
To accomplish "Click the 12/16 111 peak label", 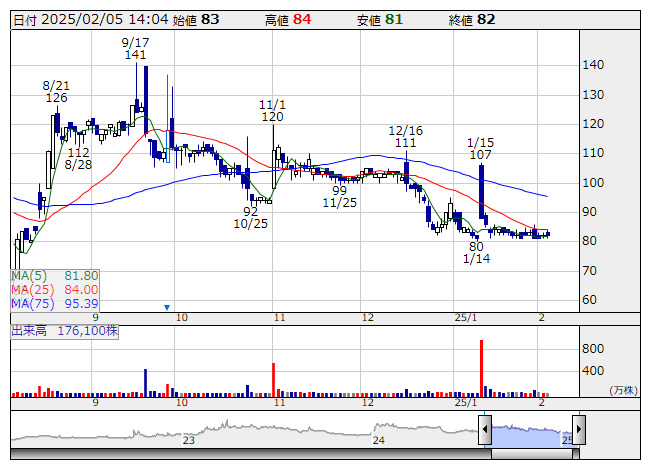I will (x=406, y=137).
